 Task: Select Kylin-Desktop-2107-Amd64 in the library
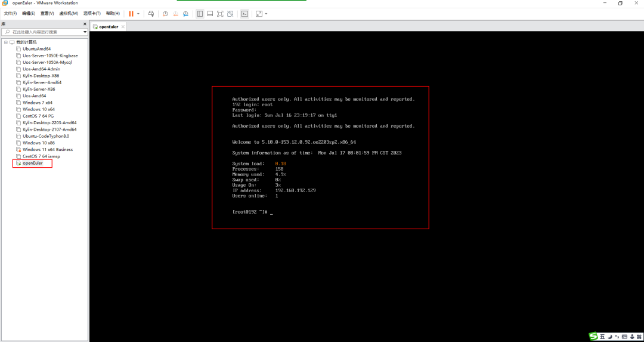49,129
